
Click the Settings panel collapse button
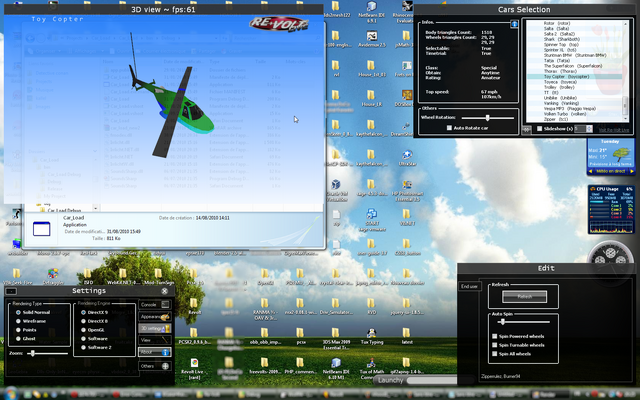pos(11,291)
